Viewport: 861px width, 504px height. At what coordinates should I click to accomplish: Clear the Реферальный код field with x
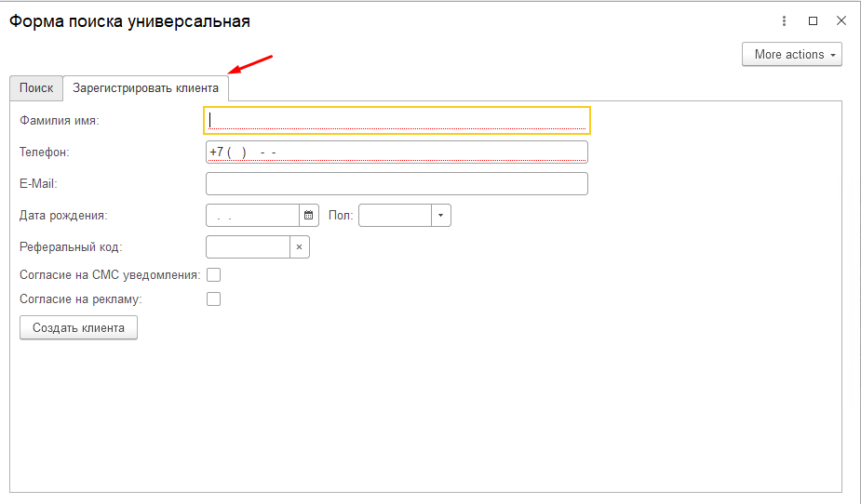(300, 247)
